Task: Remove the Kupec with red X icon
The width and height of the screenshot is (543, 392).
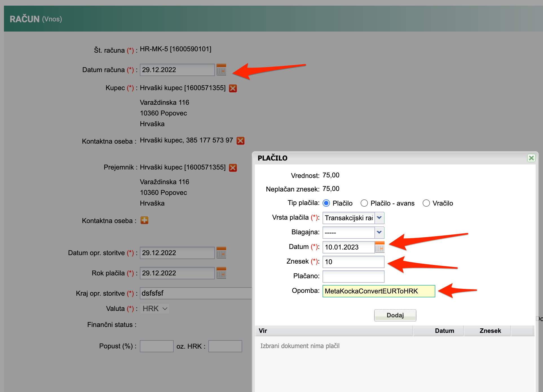Action: pyautogui.click(x=233, y=88)
